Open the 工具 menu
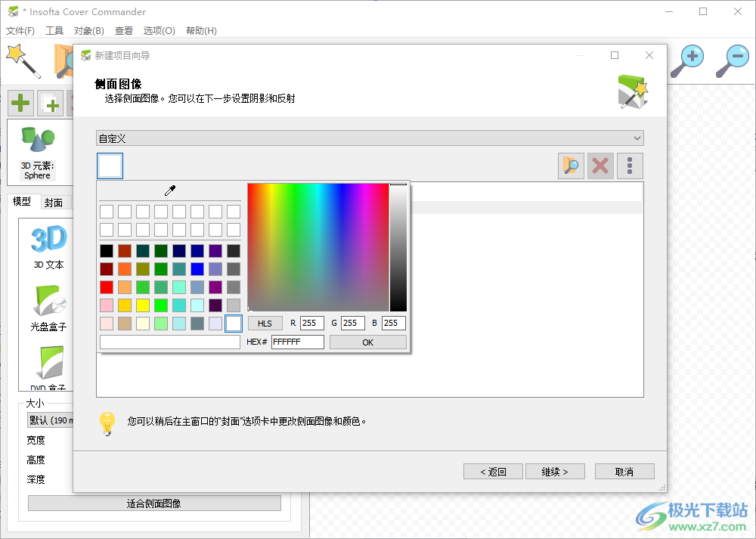 [54, 31]
